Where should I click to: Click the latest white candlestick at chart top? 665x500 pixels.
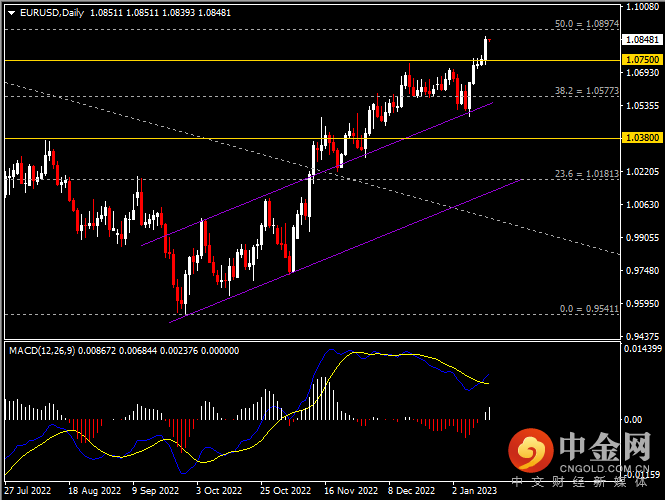pyautogui.click(x=485, y=46)
